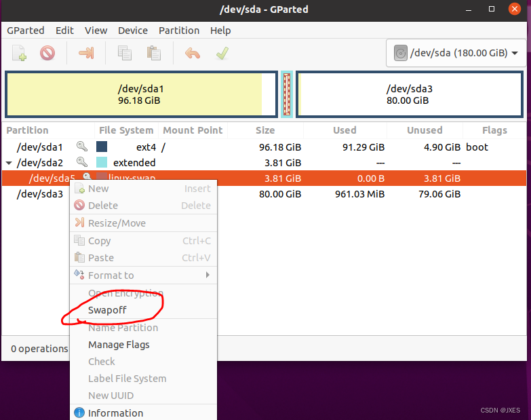Viewport: 531px width, 420px height.
Task: Click Name Partition in context menu
Action: click(143, 328)
